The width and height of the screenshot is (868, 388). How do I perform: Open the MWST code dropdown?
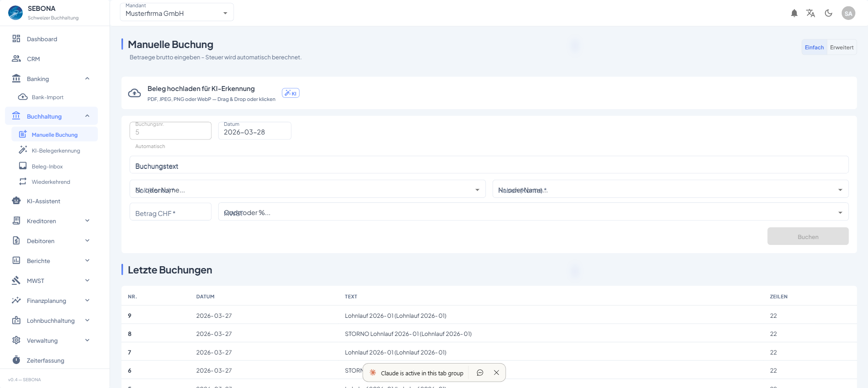coord(840,213)
